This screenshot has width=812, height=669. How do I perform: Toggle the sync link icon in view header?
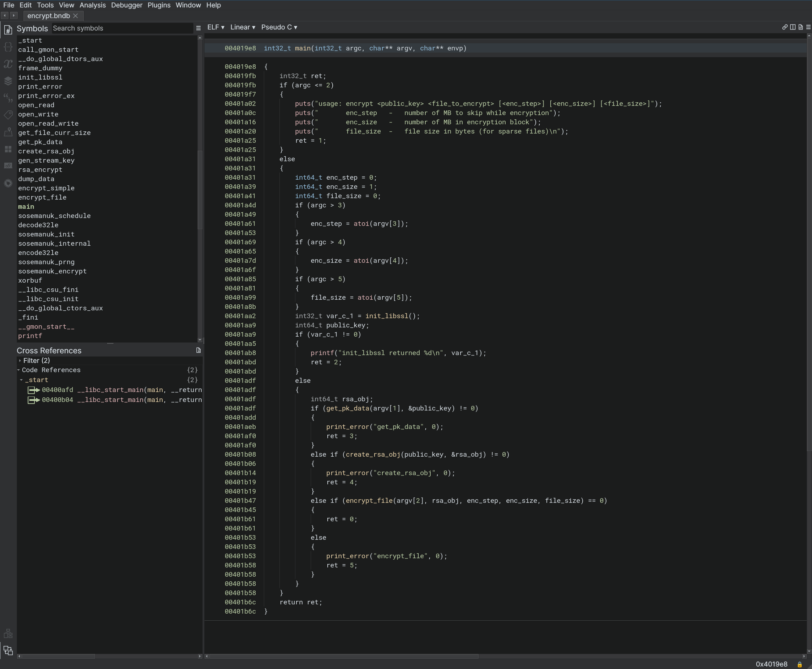coord(784,27)
